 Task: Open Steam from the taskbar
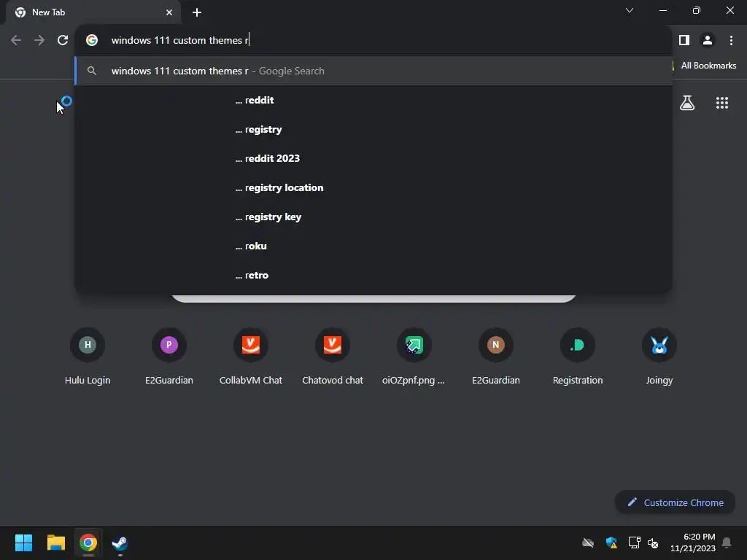120,542
